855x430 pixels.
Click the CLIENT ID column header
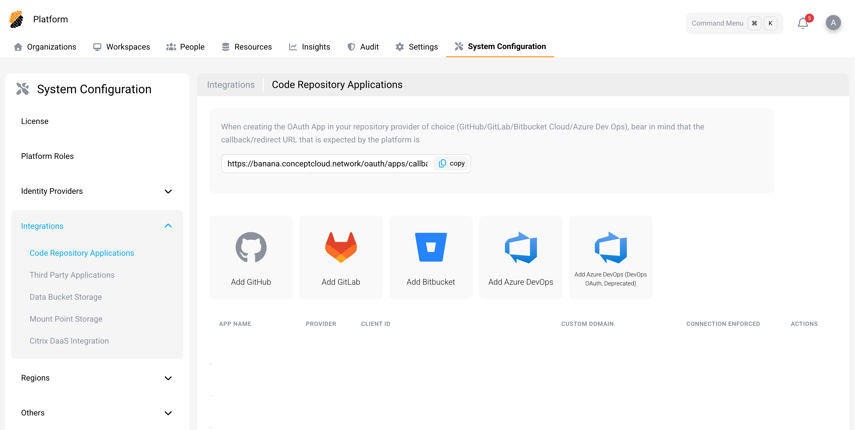tap(376, 324)
